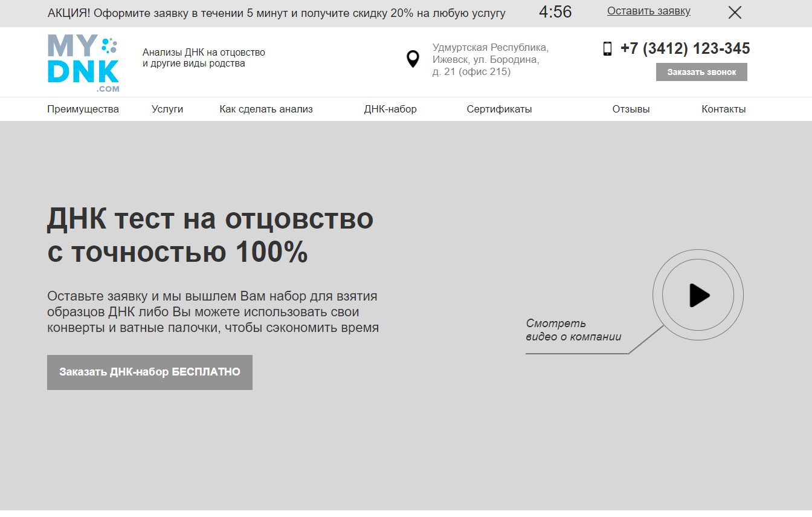Screen dimensions: 812x517
Task: Click Смотреть видео о компании caption
Action: pyautogui.click(x=573, y=330)
